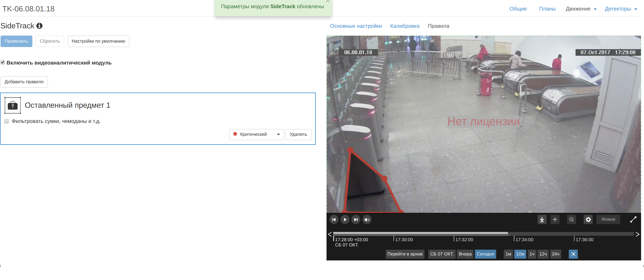Switch player to Живое mode
The width and height of the screenshot is (644, 280).
point(608,219)
